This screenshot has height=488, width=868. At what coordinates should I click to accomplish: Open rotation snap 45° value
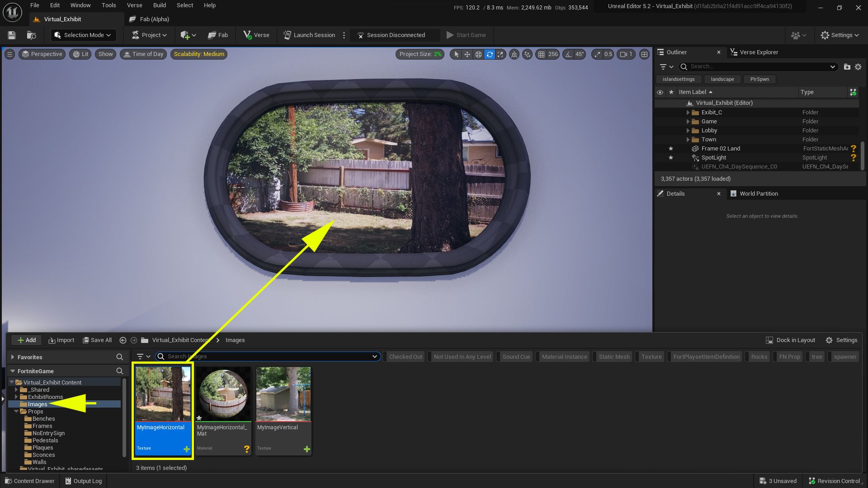point(580,54)
